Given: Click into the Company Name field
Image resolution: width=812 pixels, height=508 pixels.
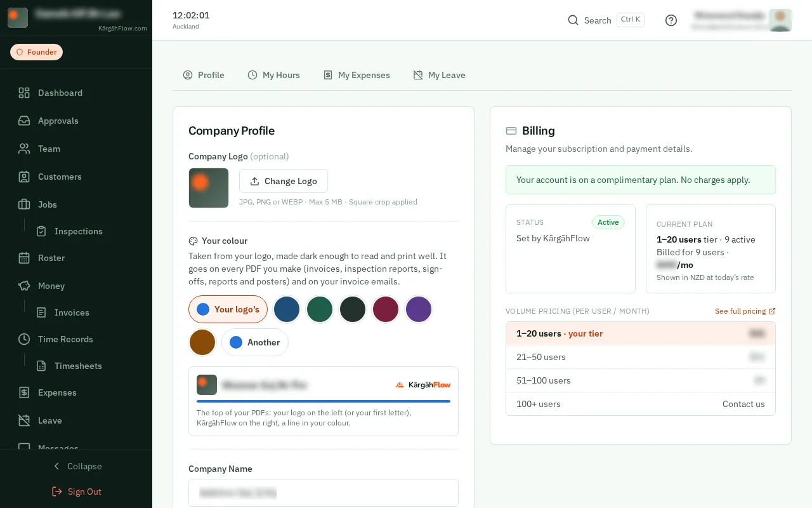Looking at the screenshot, I should [324, 493].
